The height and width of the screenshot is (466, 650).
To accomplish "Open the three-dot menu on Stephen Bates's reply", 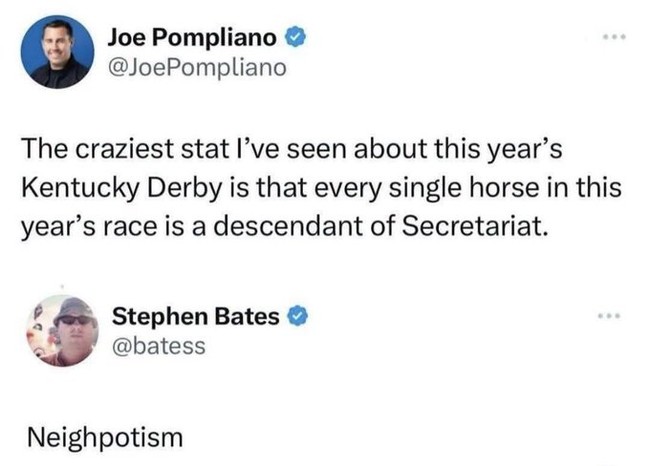I will 609,316.
